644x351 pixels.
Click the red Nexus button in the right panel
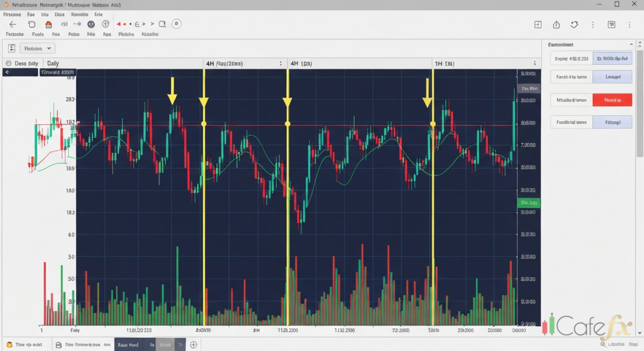coord(612,100)
